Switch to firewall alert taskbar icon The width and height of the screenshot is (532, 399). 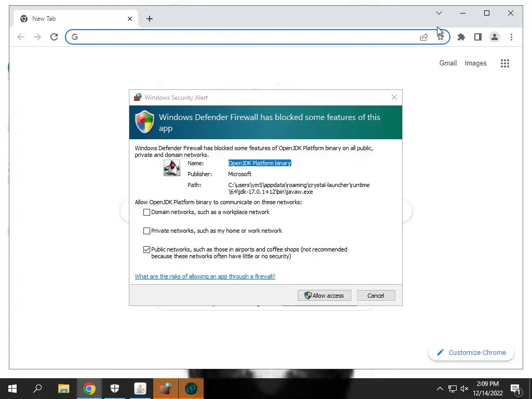166,389
